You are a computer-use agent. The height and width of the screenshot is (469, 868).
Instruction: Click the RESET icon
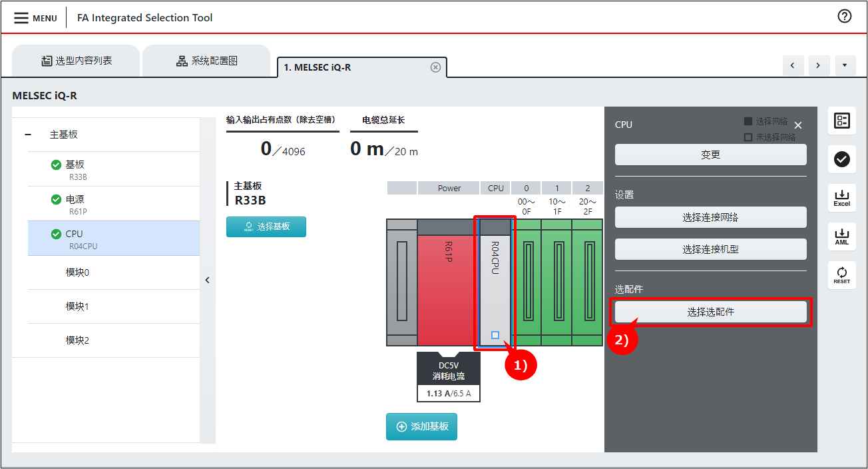841,274
